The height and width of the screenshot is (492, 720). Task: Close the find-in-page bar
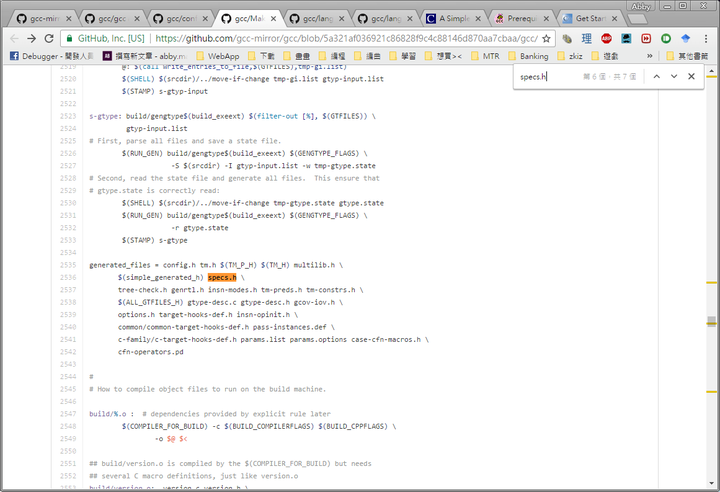click(x=691, y=76)
